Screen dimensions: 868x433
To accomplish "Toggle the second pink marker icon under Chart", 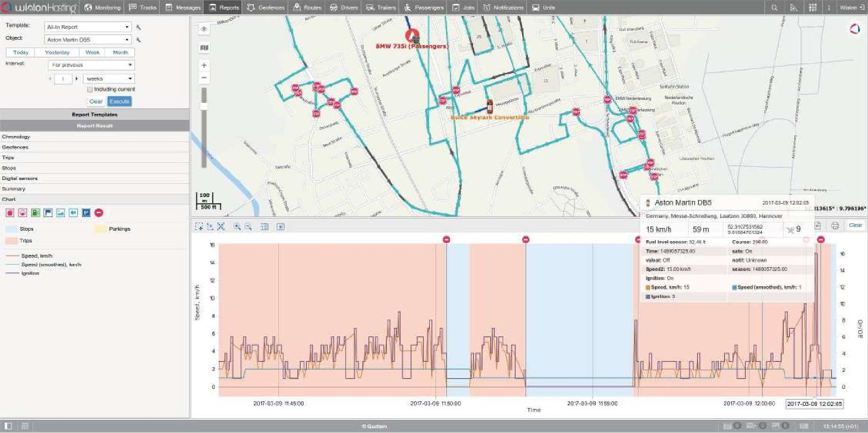I will coord(22,213).
